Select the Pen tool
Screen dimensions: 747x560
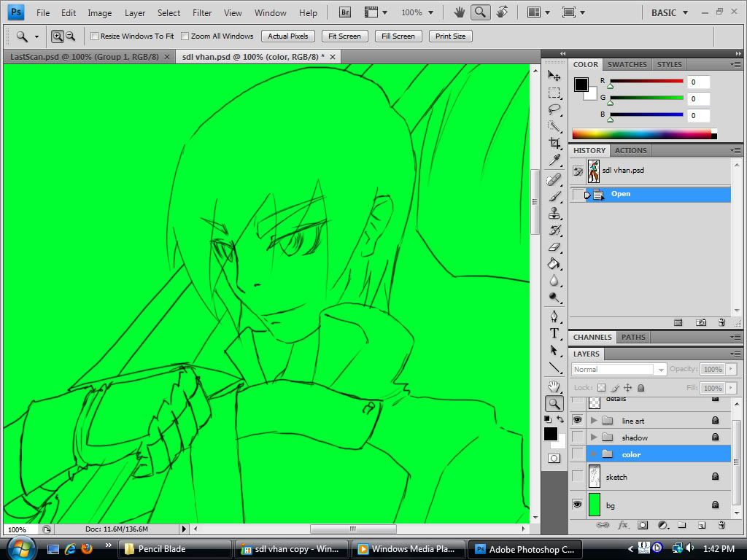554,316
